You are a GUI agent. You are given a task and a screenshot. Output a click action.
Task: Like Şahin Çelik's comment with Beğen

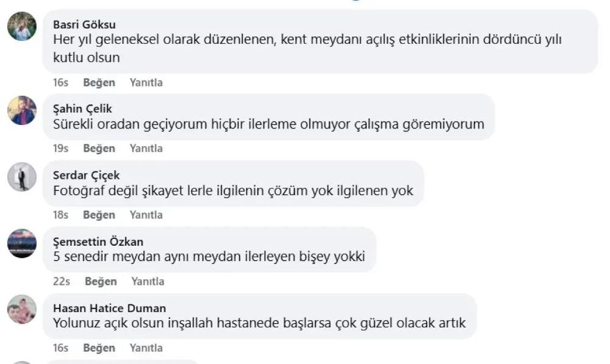pos(99,149)
